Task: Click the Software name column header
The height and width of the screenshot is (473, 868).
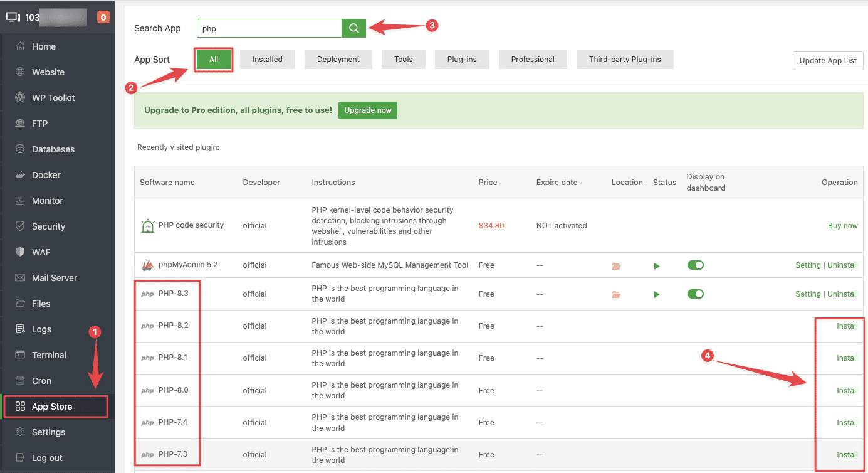Action: tap(167, 183)
